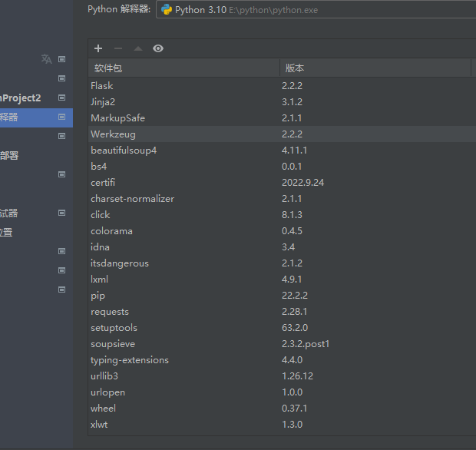Select the xlwt package row
This screenshot has height=450, width=476.
tap(282, 424)
